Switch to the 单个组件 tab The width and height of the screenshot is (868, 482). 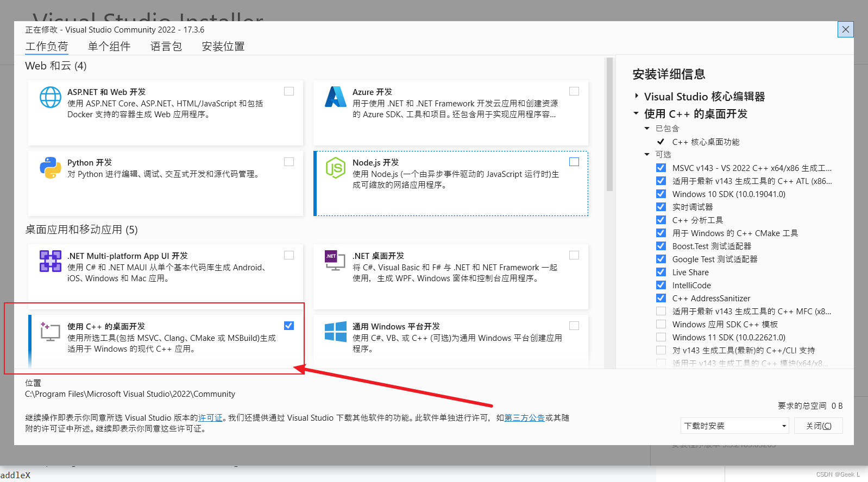(x=109, y=47)
